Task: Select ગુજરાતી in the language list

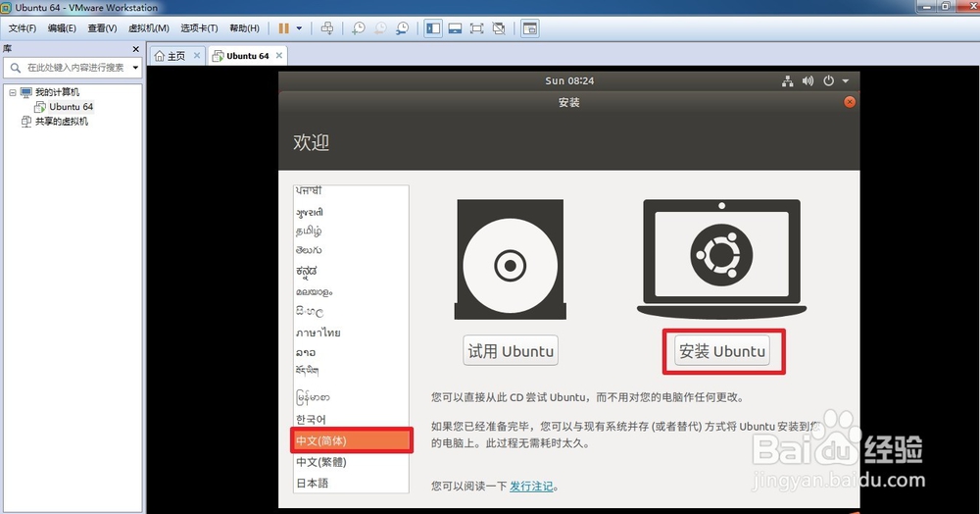Action: [x=351, y=213]
